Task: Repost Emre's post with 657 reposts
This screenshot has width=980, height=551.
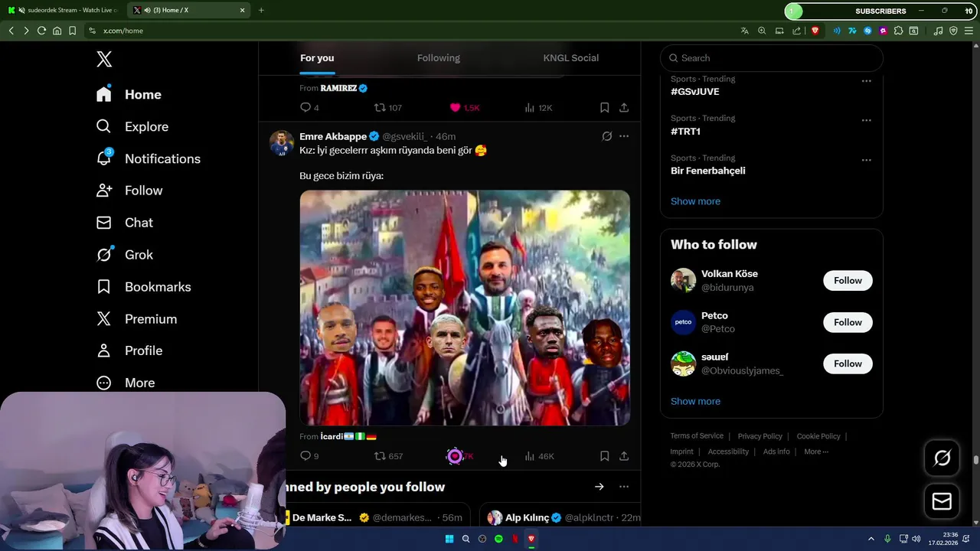Action: point(387,456)
